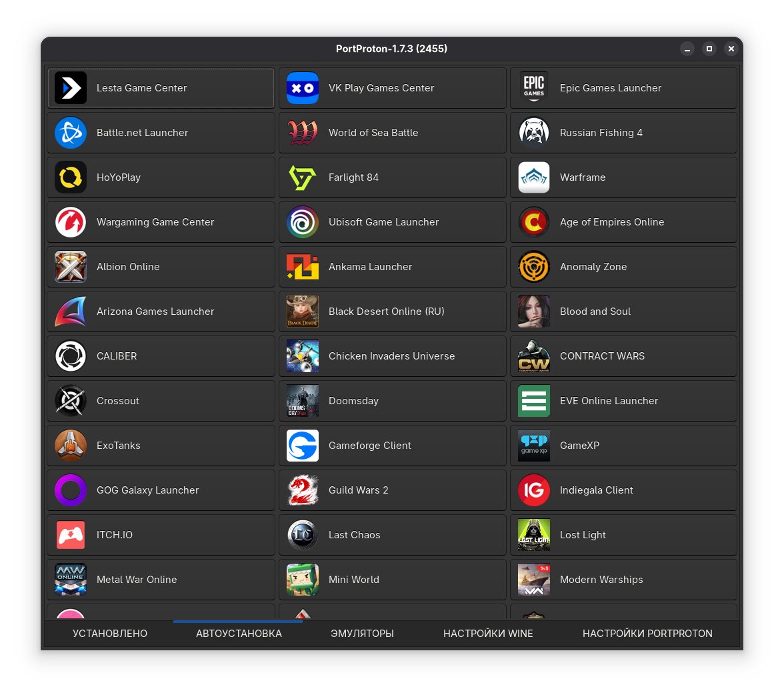Select the Warframe logo icon
The width and height of the screenshot is (784, 695).
(534, 177)
